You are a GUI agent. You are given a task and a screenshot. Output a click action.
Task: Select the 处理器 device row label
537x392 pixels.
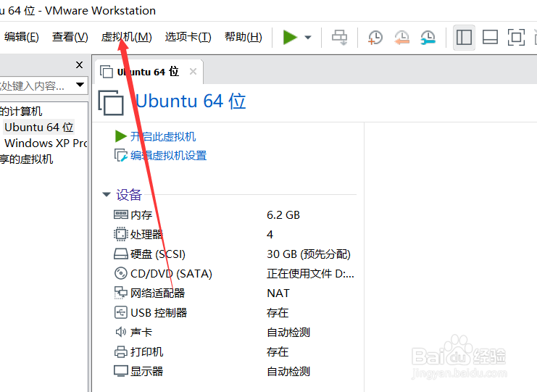(x=146, y=235)
